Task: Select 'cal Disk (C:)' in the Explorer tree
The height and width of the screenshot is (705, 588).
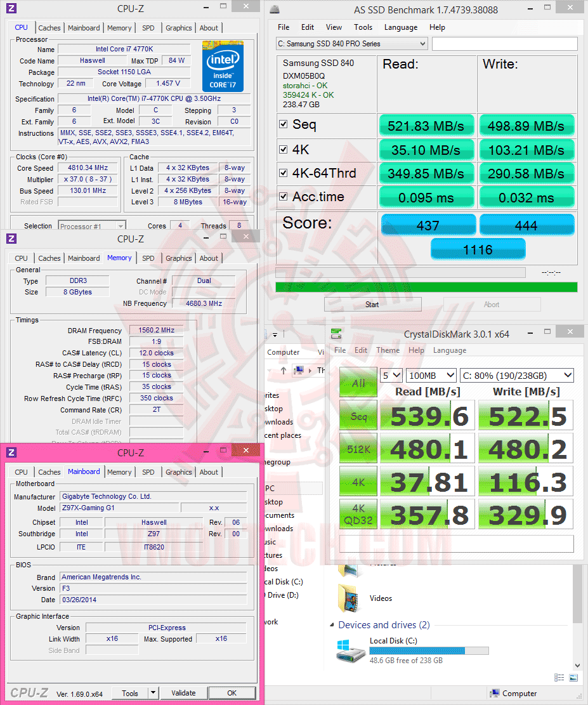Action: 283,581
